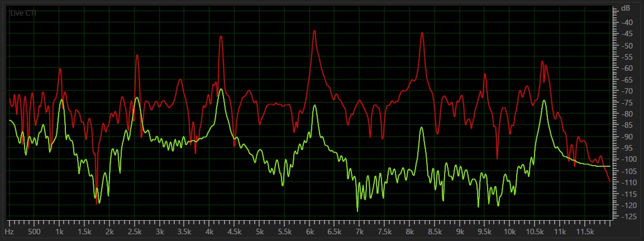Viewport: 644px width, 241px height.
Task: Click the red curve peak near 4.2k
Action: point(221,36)
